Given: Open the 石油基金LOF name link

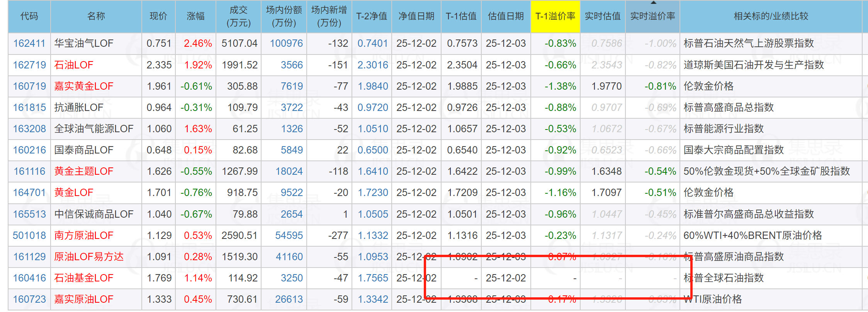Looking at the screenshot, I should tap(84, 278).
